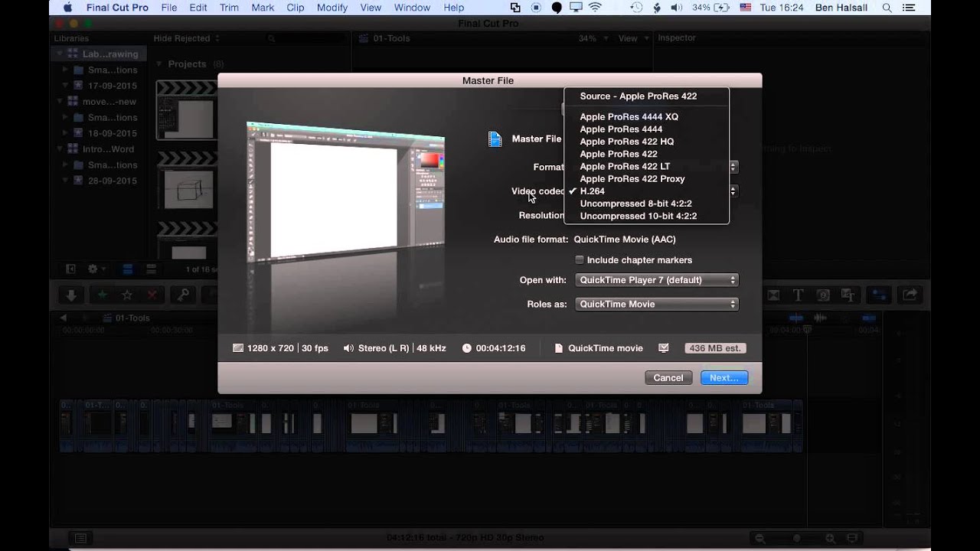Open the Mark menu

[x=263, y=8]
